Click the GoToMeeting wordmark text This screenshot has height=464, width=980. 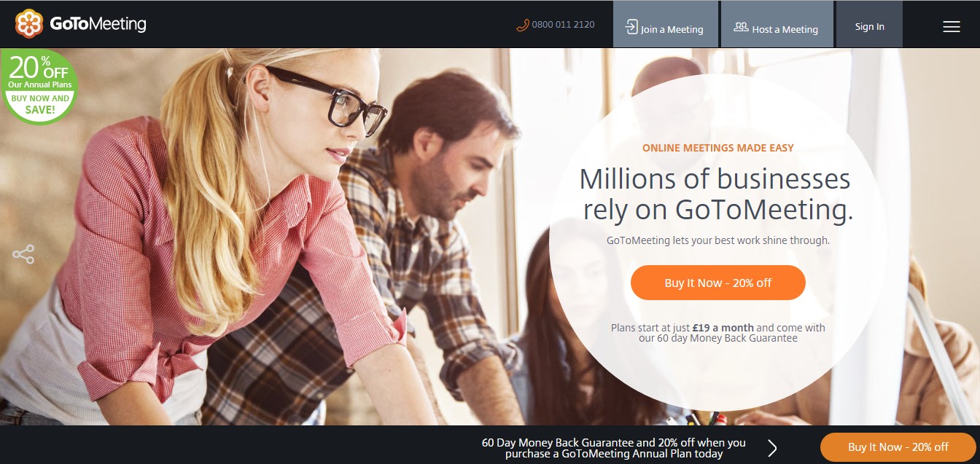[98, 24]
